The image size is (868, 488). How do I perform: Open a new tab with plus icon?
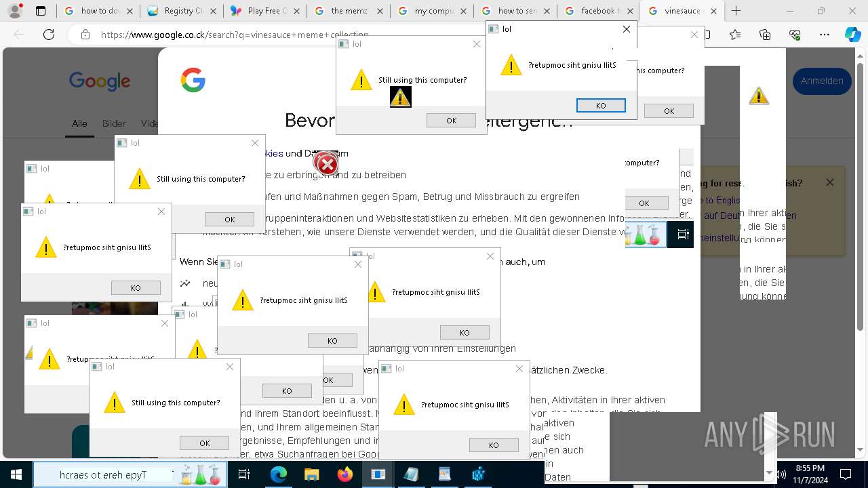pos(736,11)
